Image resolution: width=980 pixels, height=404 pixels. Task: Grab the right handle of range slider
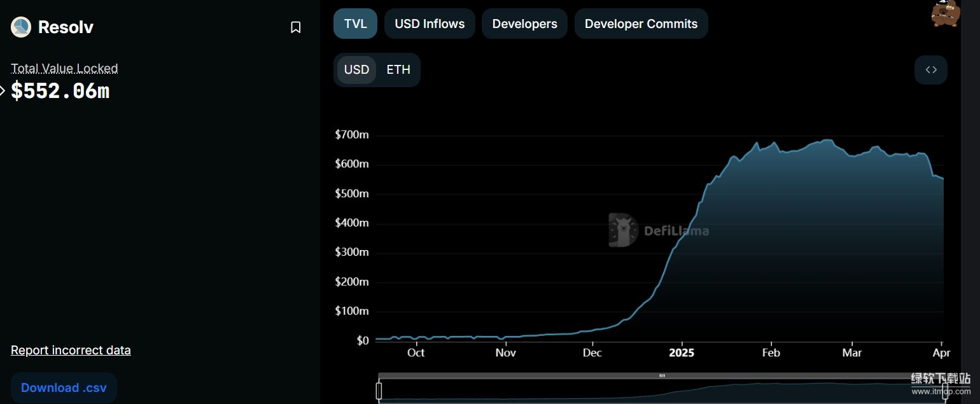945,391
